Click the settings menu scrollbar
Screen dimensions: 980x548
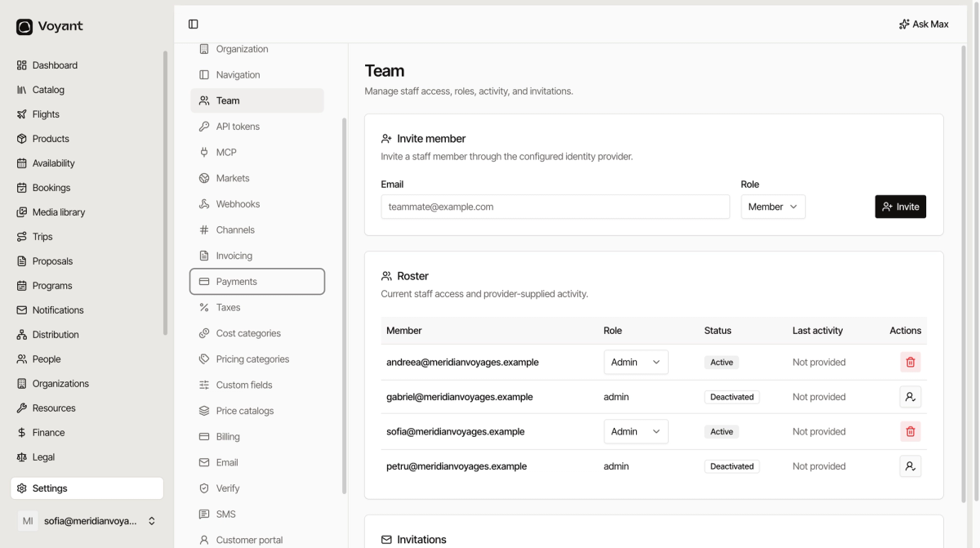coord(344,306)
